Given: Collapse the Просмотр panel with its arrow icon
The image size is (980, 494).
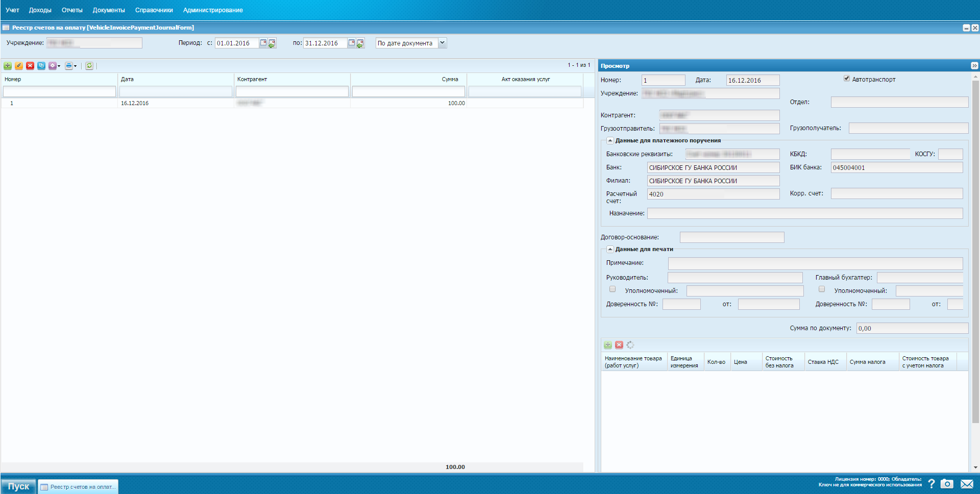Looking at the screenshot, I should click(974, 66).
